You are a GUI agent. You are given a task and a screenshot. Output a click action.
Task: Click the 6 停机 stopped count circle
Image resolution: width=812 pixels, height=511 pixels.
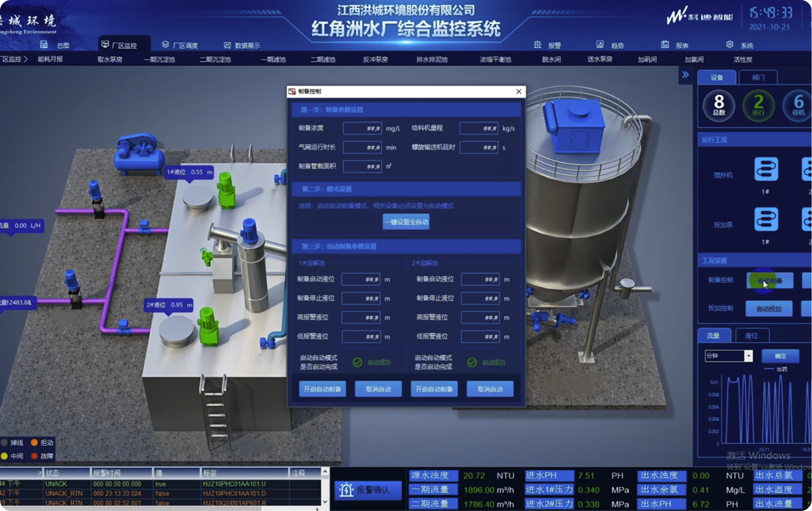pyautogui.click(x=798, y=105)
